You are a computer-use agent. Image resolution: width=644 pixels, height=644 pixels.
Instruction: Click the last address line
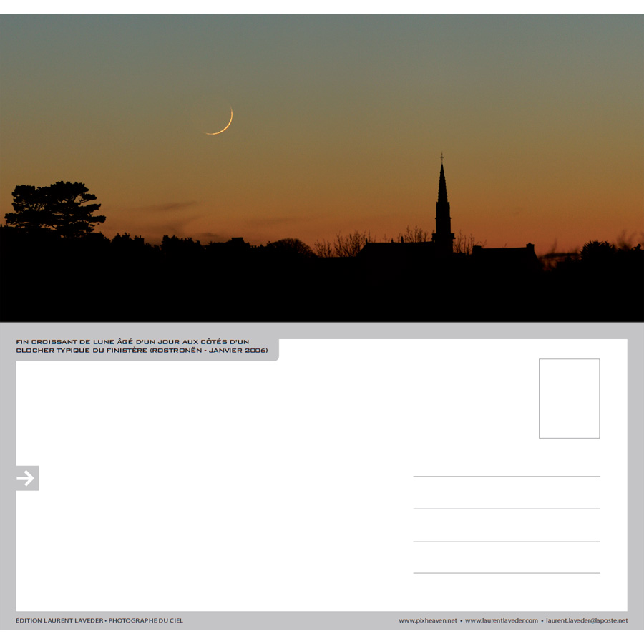coord(507,573)
